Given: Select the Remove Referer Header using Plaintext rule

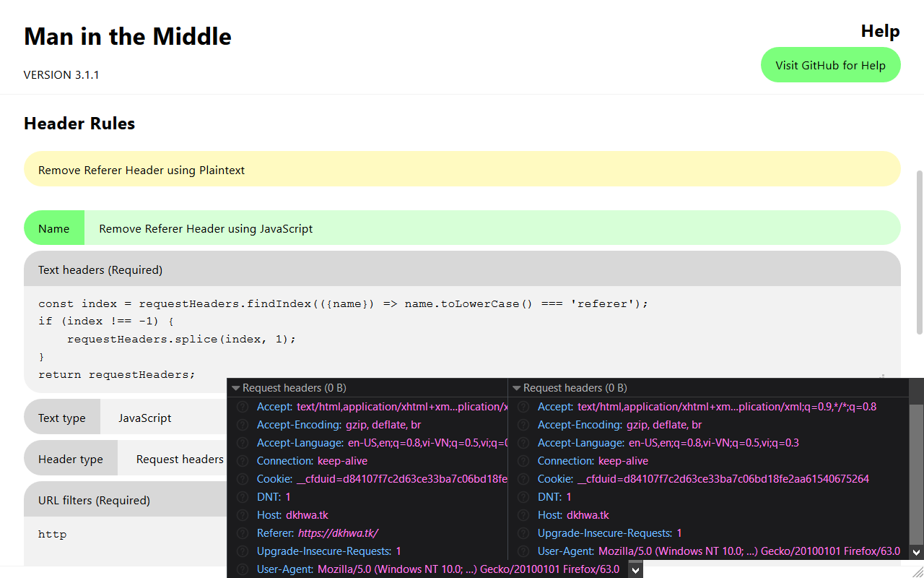Looking at the screenshot, I should 462,169.
